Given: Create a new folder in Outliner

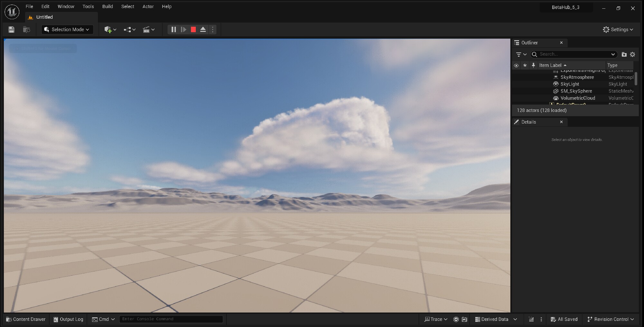Looking at the screenshot, I should coord(624,54).
